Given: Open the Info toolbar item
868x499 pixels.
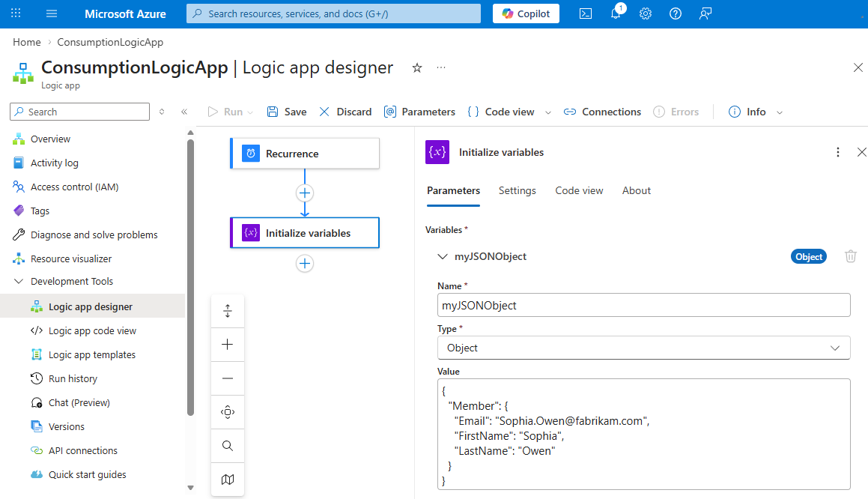Looking at the screenshot, I should point(747,112).
